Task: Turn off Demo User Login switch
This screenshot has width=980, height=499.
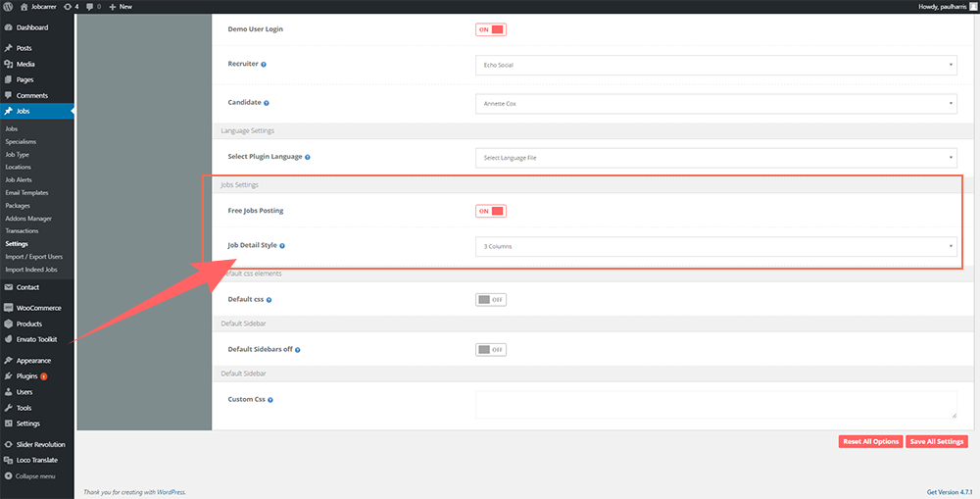Action: pyautogui.click(x=490, y=29)
